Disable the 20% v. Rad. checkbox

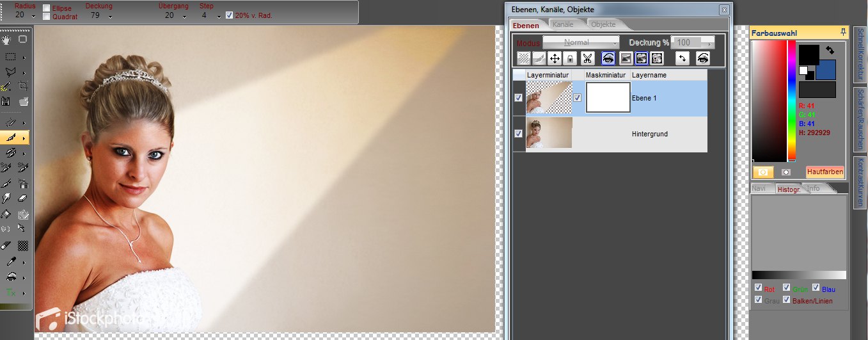click(230, 15)
